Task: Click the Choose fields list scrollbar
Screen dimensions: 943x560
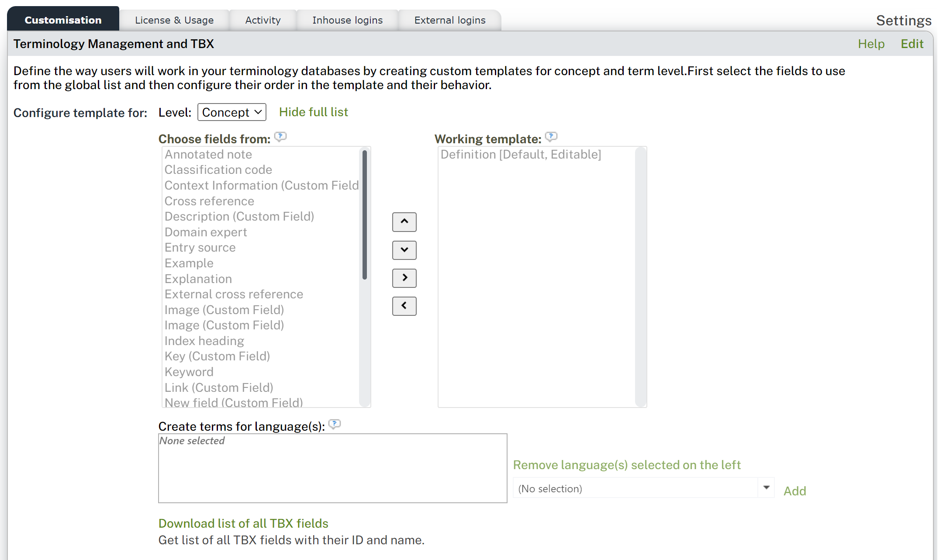Action: tap(364, 215)
